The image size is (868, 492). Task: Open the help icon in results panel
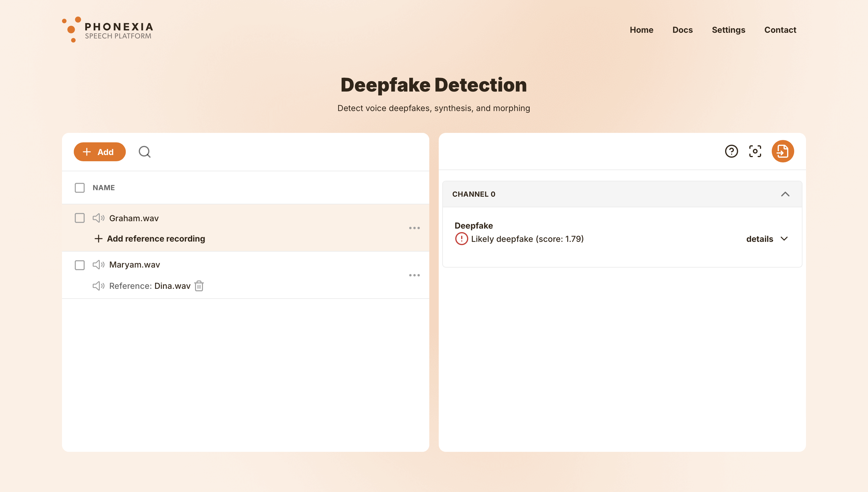point(732,151)
